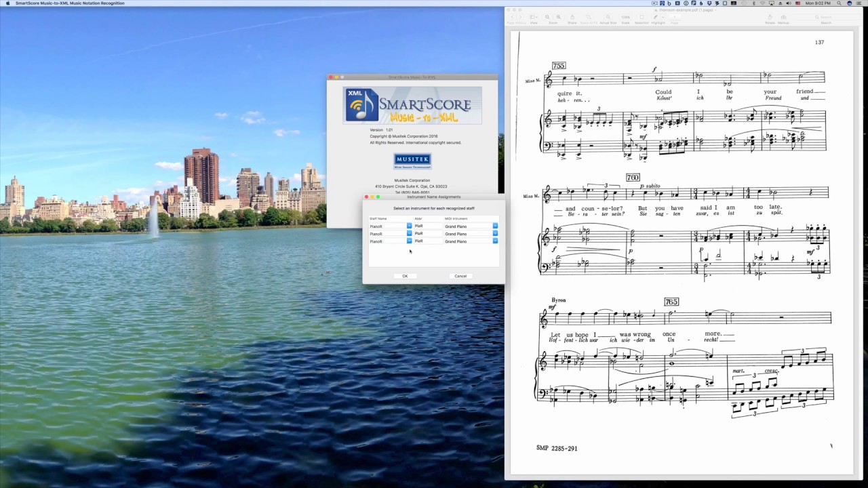The height and width of the screenshot is (488, 868).
Task: Open second row MIDI Instrument dropdown
Action: (495, 233)
